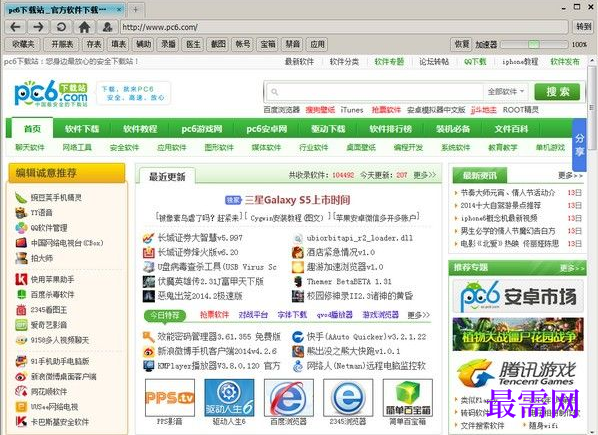Image resolution: width=598 pixels, height=435 pixels.
Task: Select the 最近更新 tab
Action: click(167, 177)
